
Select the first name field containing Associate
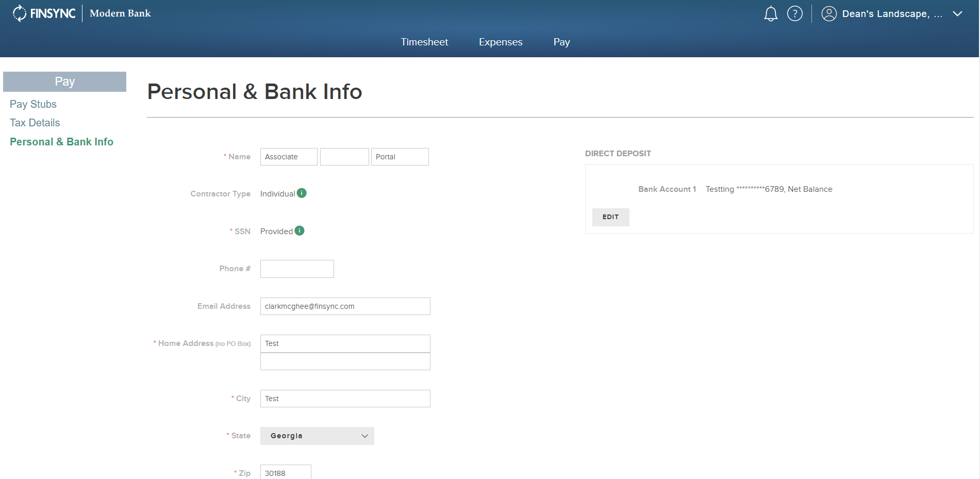(289, 156)
